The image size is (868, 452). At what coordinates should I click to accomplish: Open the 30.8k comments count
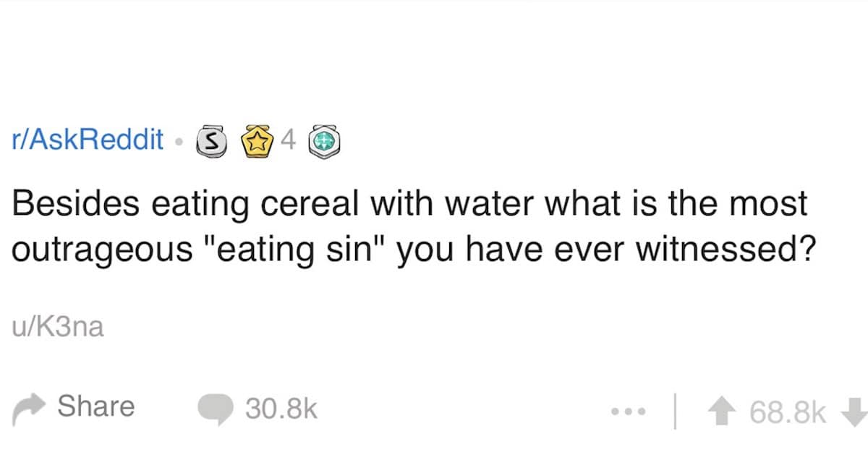[281, 409]
